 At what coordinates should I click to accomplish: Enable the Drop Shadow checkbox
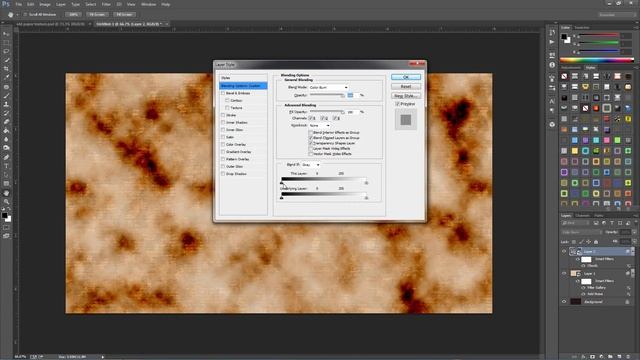click(223, 174)
